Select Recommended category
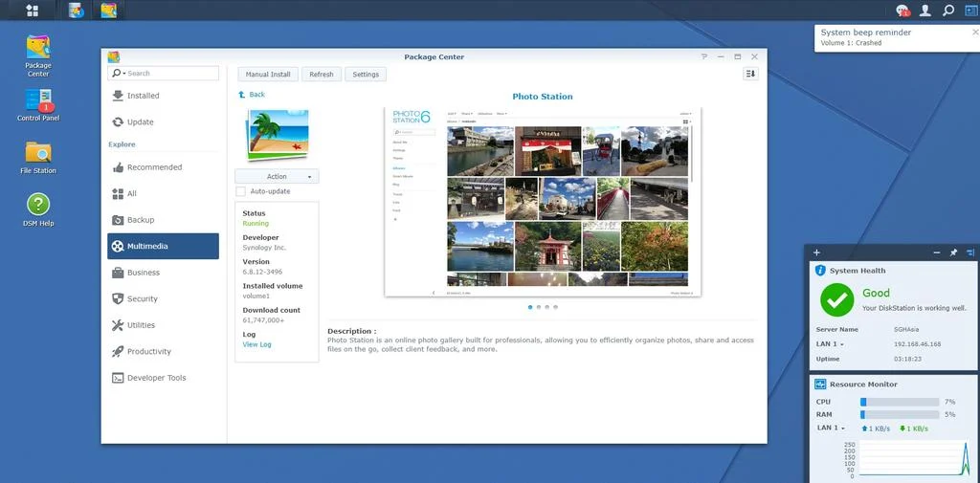 coord(163,167)
